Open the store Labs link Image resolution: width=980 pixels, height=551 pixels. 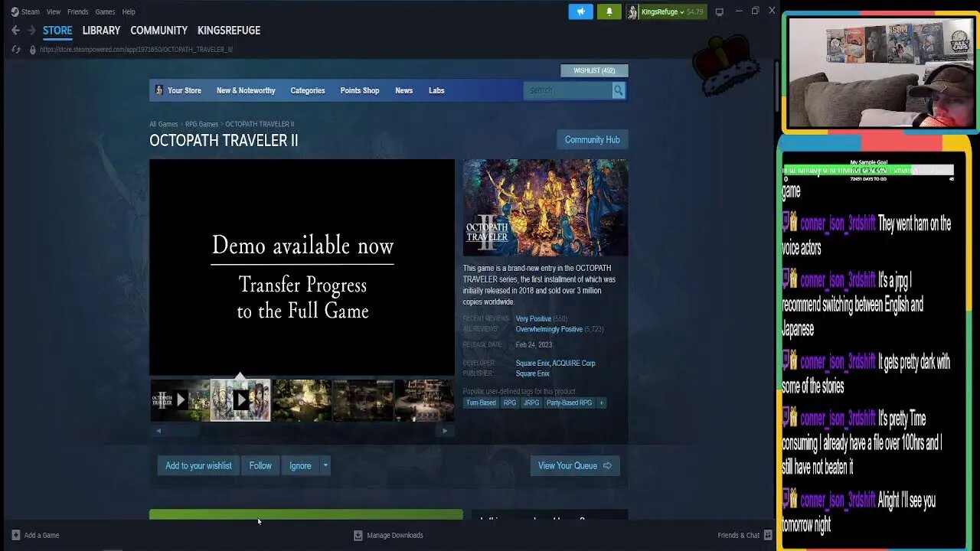coord(436,90)
